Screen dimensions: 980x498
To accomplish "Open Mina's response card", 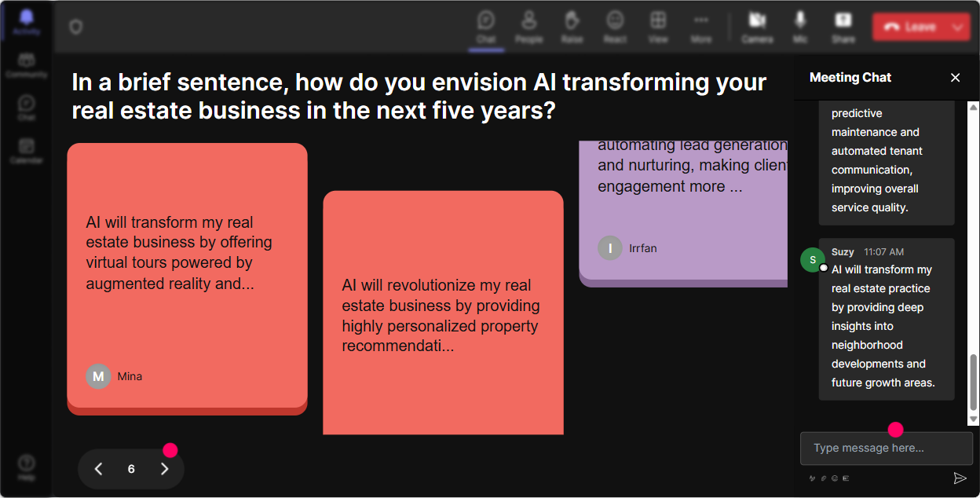I will click(187, 279).
